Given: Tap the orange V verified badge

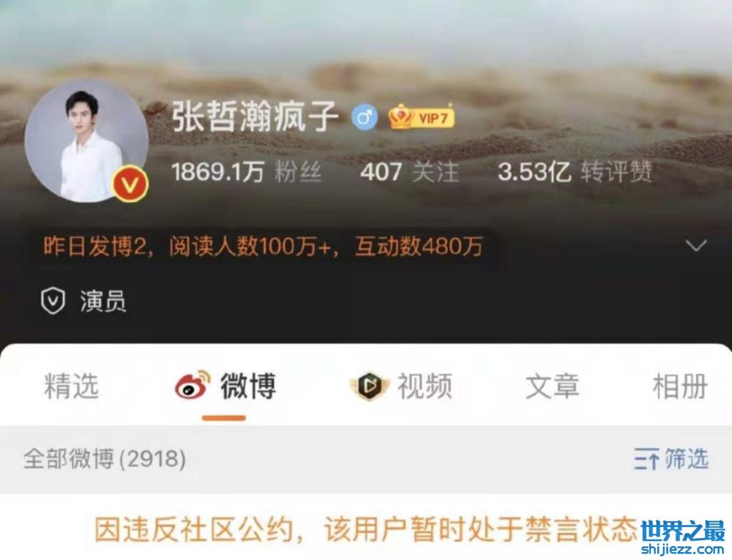Looking at the screenshot, I should click(x=130, y=184).
